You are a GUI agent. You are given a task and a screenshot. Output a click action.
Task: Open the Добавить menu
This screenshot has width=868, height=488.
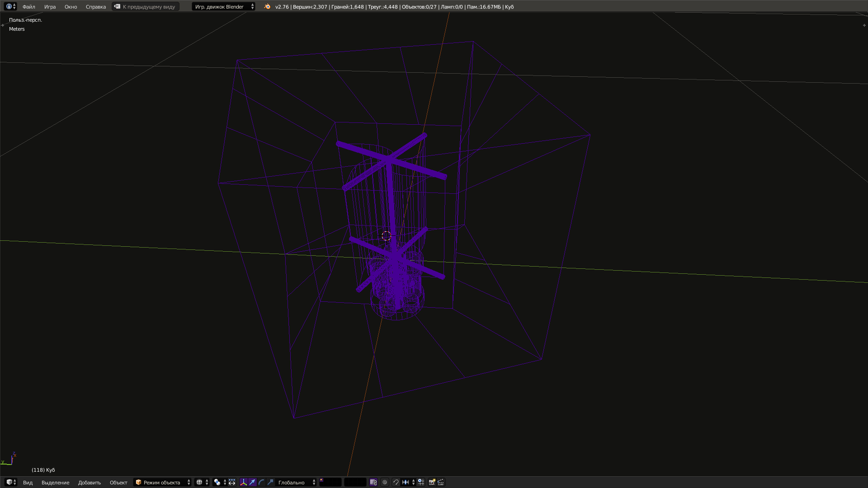pyautogui.click(x=90, y=482)
